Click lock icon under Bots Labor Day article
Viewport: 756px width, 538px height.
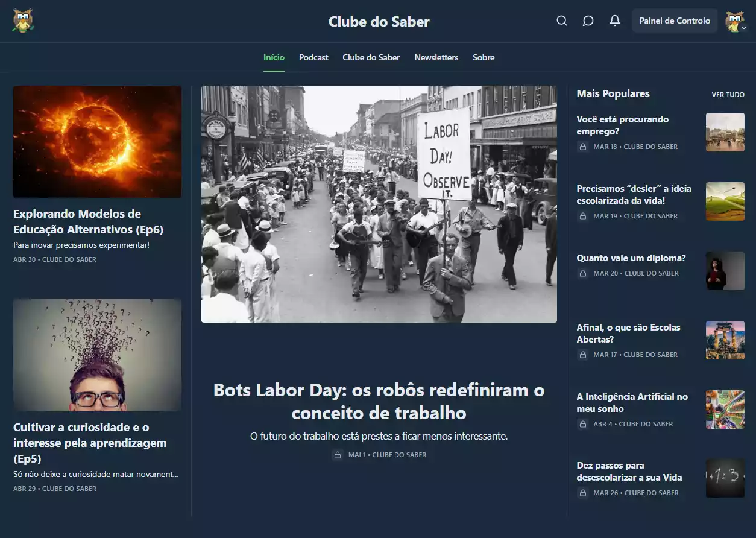338,455
